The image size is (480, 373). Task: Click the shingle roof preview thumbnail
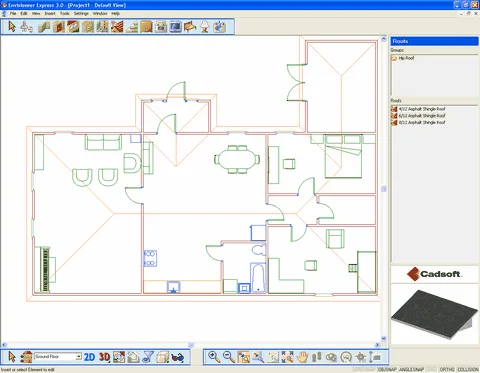pos(435,314)
